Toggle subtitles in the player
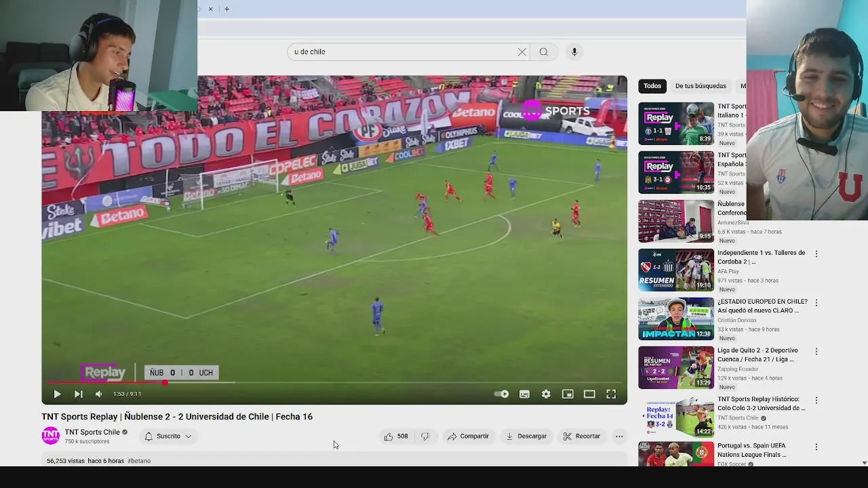 point(524,394)
